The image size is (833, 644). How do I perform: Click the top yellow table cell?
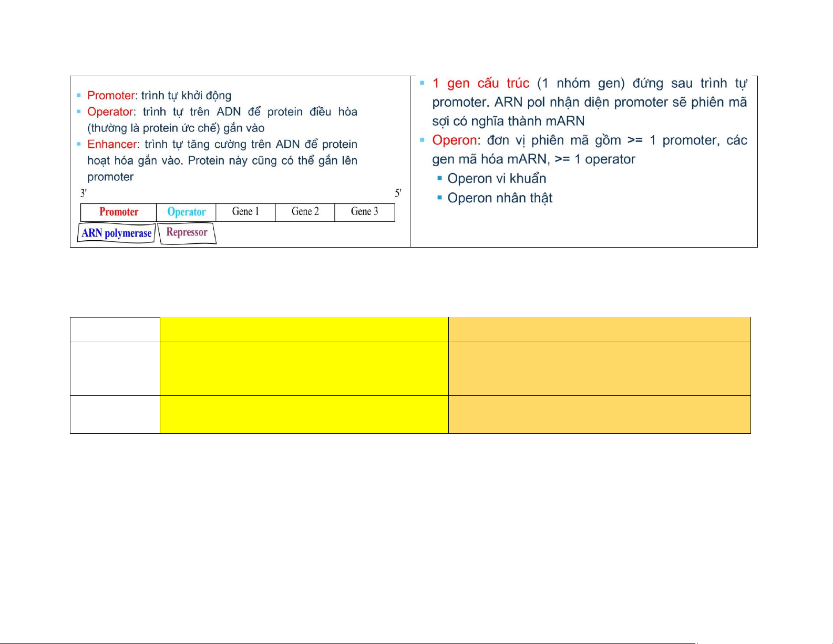pyautogui.click(x=304, y=330)
